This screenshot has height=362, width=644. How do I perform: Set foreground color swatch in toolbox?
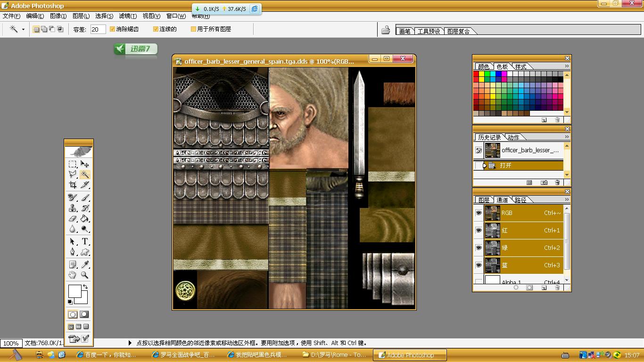pos(74,291)
